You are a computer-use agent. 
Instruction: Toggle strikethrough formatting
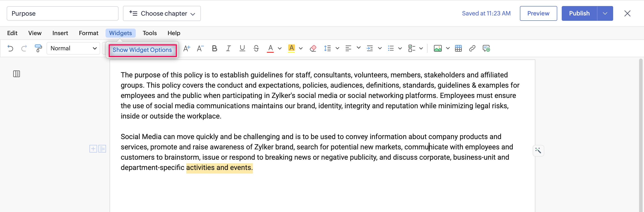click(256, 48)
